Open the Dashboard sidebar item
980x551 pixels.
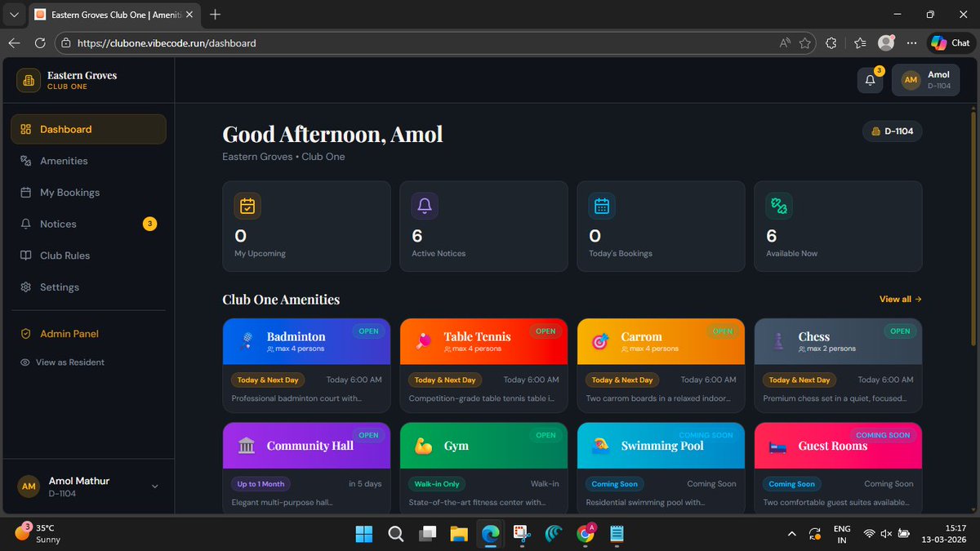88,129
